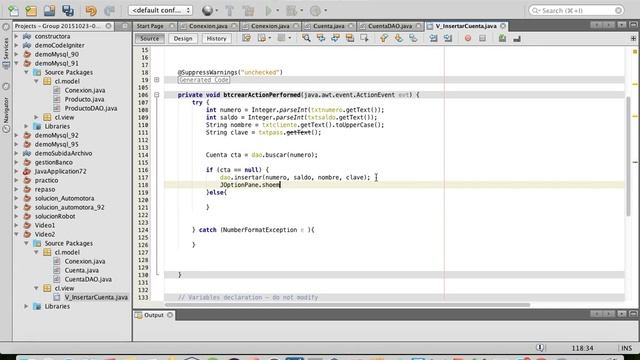Select the V_InsertarCuenta.java editor tab

[x=465, y=26]
